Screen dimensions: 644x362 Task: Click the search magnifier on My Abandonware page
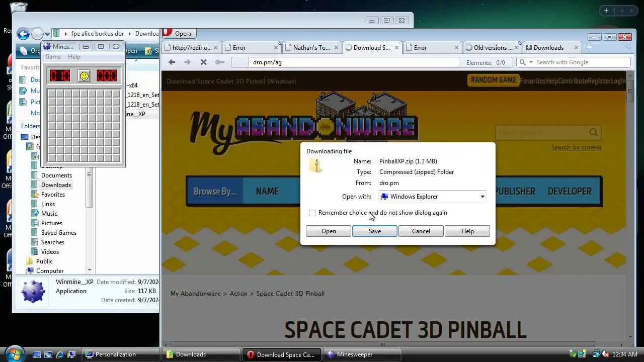(x=594, y=133)
